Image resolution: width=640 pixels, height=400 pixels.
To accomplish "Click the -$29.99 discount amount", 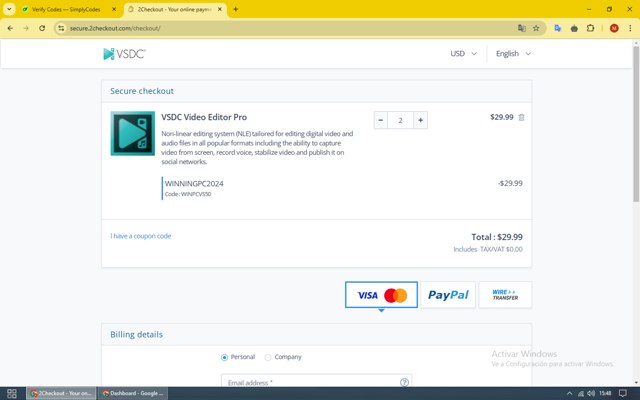I will [510, 183].
